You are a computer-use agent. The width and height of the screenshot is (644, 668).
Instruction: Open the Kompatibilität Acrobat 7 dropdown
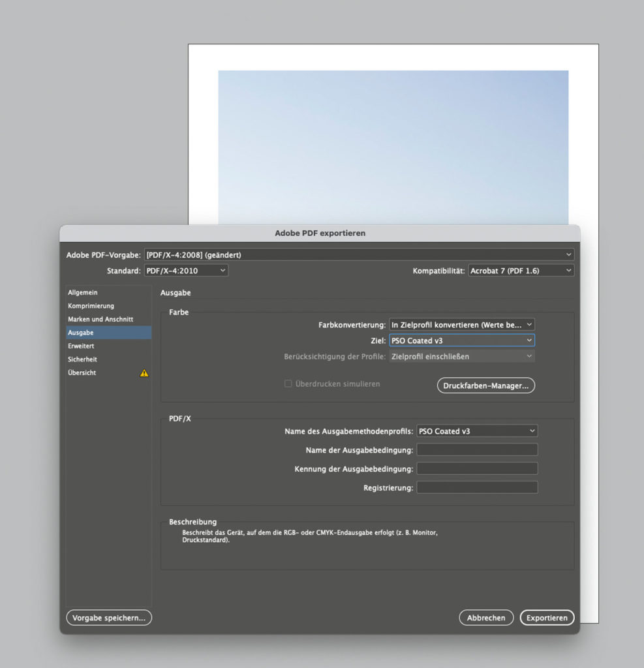[x=521, y=271]
